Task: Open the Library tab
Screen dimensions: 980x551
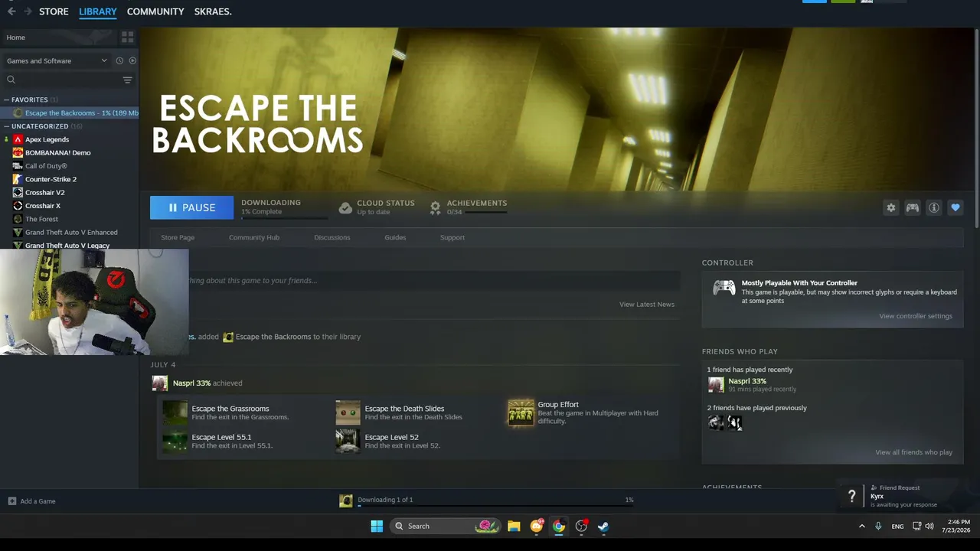Action: pyautogui.click(x=98, y=11)
